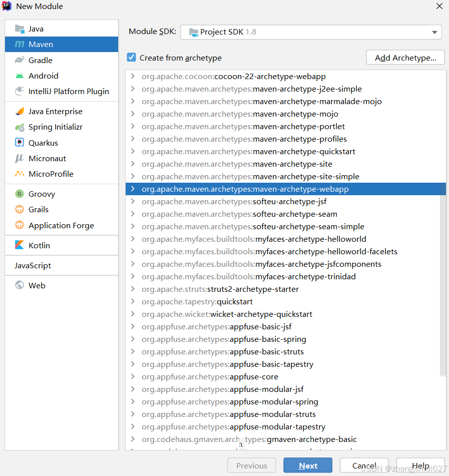Expand myfaces-archetype-helloworld node
This screenshot has width=449, height=476.
pyautogui.click(x=133, y=239)
